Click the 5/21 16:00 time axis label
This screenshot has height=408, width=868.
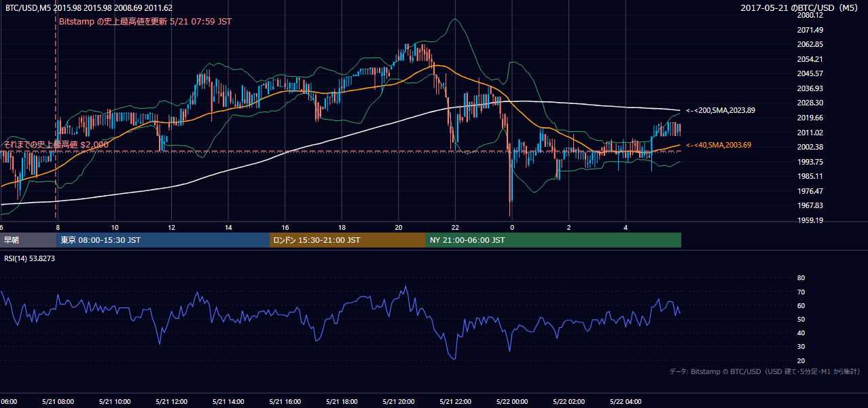[285, 402]
